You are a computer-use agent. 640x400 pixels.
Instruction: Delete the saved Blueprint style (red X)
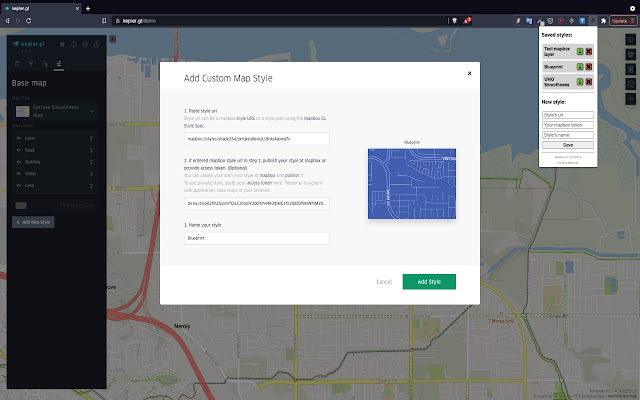(x=589, y=67)
